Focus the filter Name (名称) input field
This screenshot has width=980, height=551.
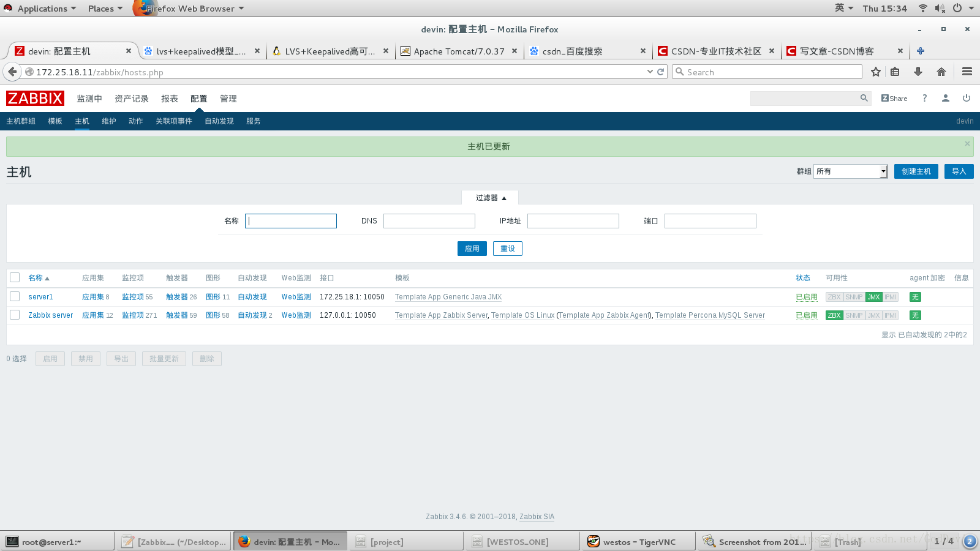click(x=291, y=221)
